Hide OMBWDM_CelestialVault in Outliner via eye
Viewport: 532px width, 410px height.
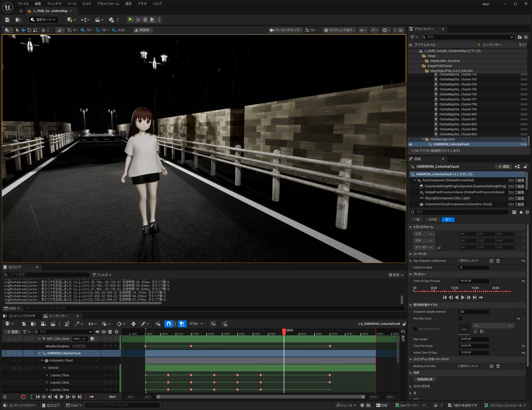point(411,145)
